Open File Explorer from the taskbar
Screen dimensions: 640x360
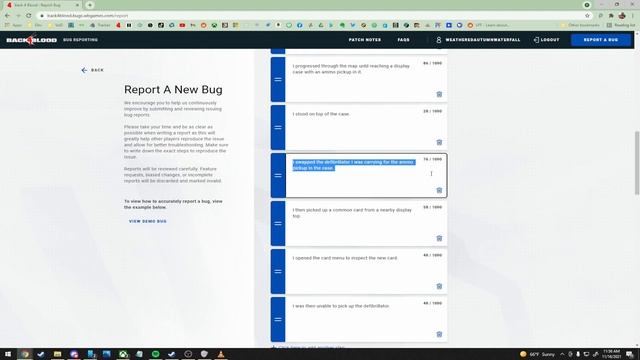coord(58,354)
